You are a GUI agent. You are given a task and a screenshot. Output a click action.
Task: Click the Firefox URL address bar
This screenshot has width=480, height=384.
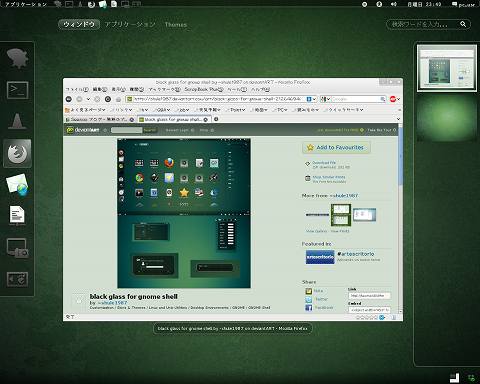point(220,99)
